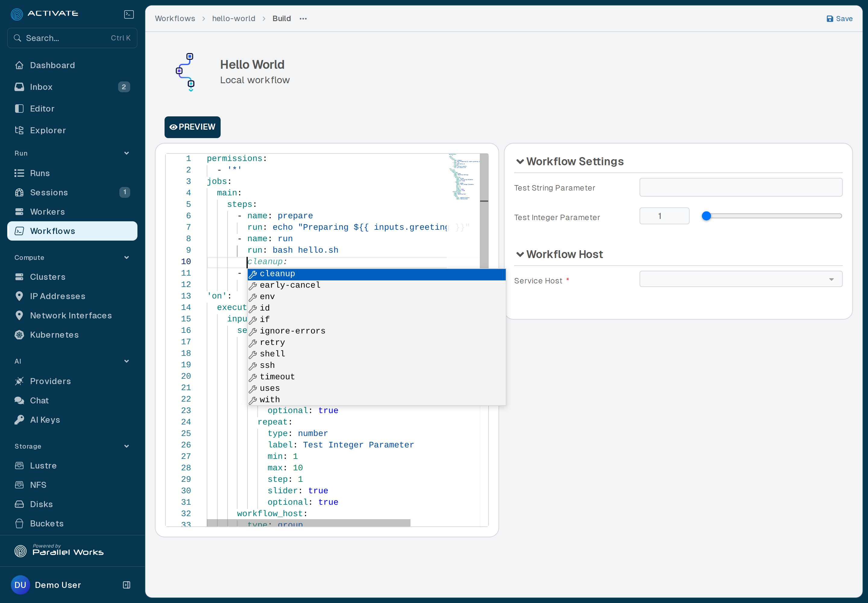Click the PREVIEW button

coord(192,127)
